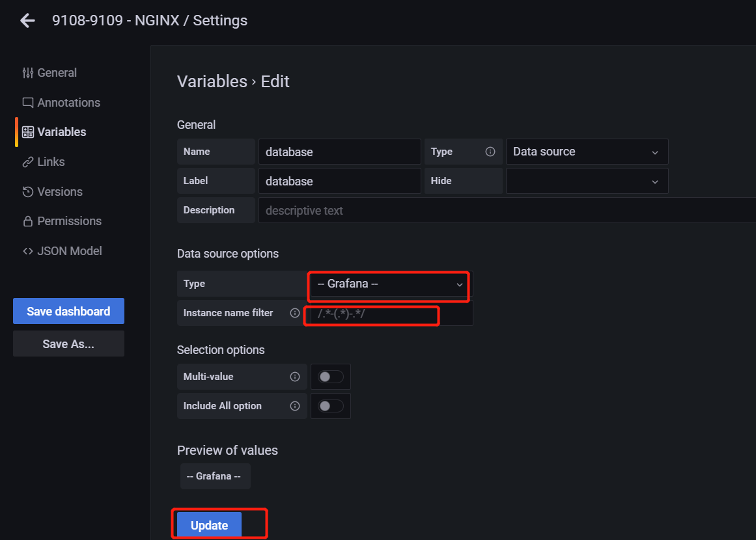Click the info icon next to Multi-value
This screenshot has height=540, width=756.
(x=294, y=376)
